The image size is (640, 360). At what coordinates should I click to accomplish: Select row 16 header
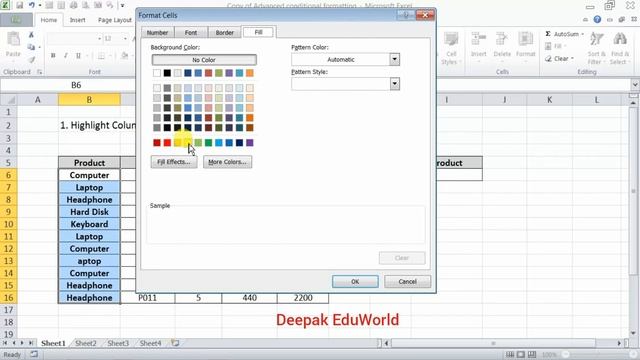tap(9, 298)
